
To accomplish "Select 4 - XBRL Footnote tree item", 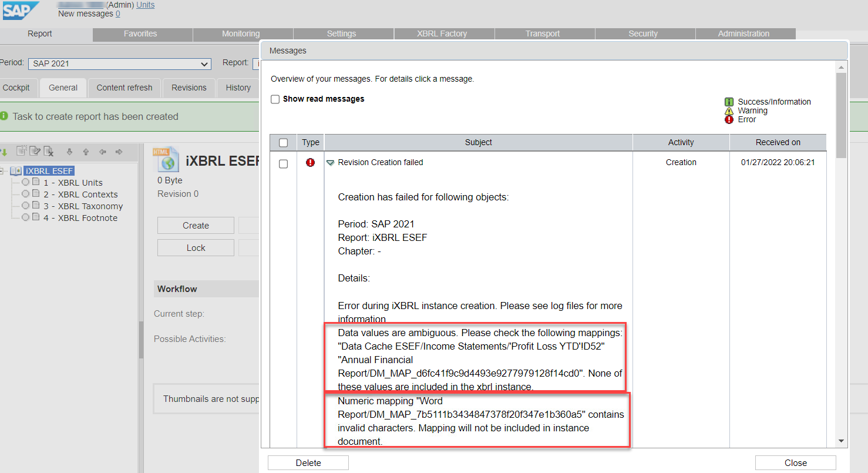I will (x=80, y=218).
